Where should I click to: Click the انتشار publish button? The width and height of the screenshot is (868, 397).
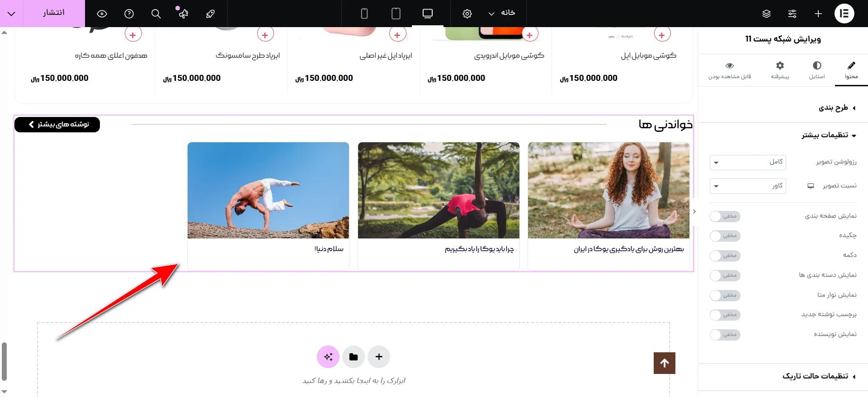pos(54,13)
